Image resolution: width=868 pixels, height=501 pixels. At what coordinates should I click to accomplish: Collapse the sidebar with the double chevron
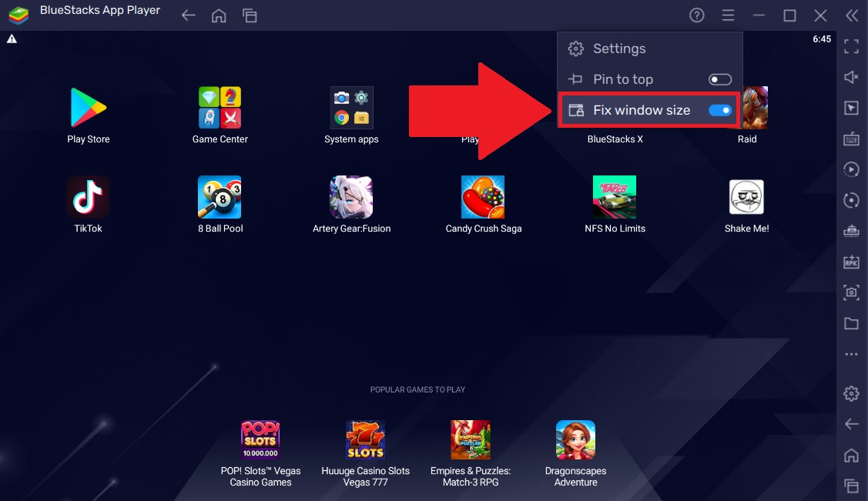[x=852, y=15]
